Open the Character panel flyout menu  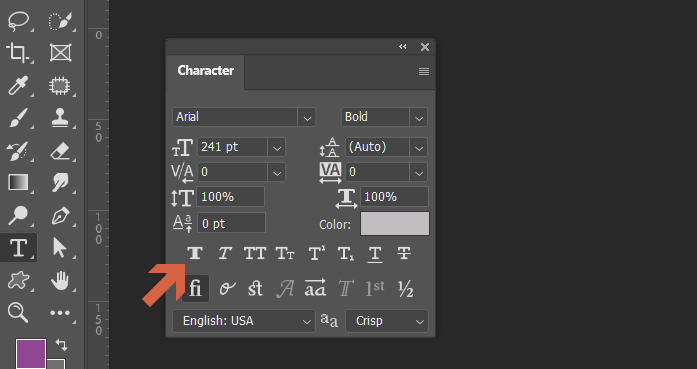[x=424, y=71]
